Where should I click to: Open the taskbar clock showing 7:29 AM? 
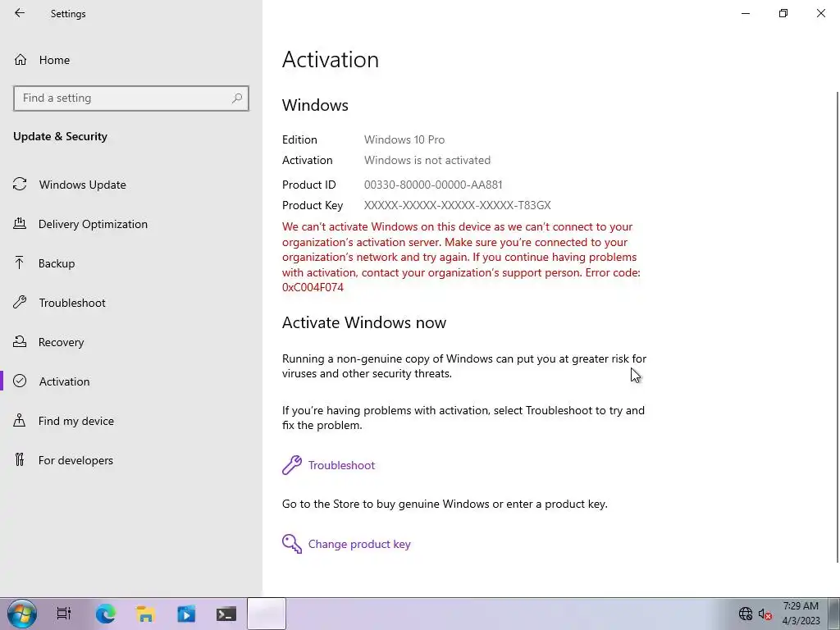pos(801,614)
